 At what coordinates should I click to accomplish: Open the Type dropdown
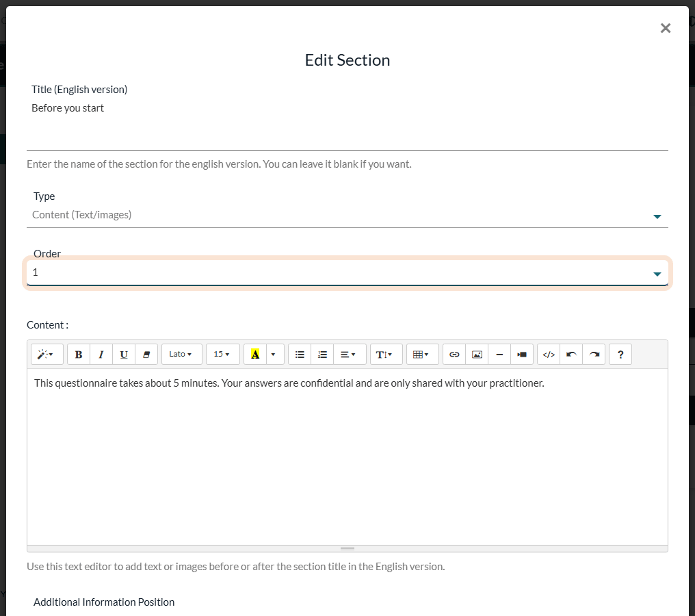coord(347,216)
